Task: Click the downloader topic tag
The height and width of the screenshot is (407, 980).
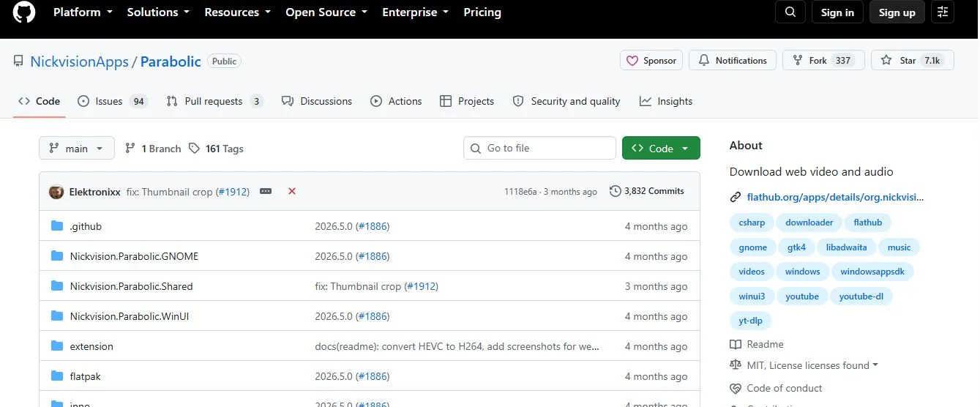Action: pyautogui.click(x=809, y=223)
